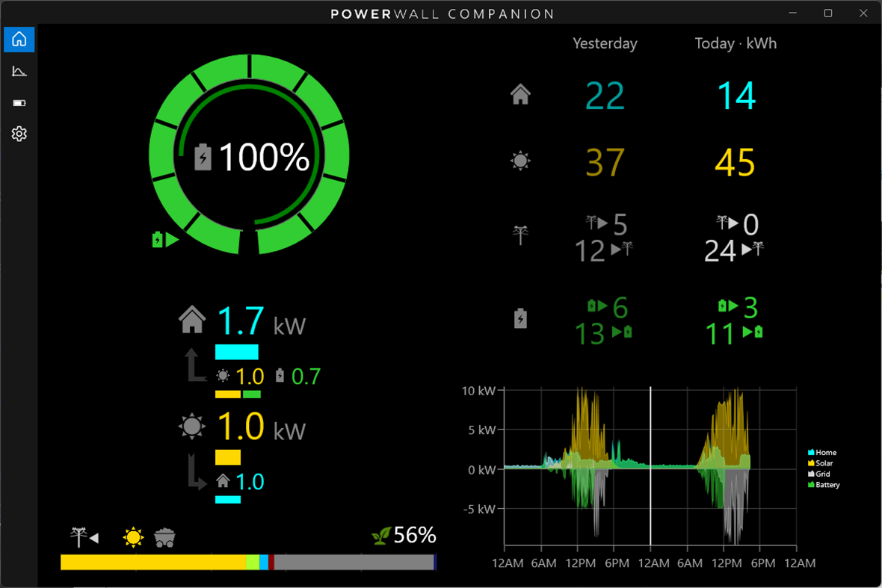The height and width of the screenshot is (588, 882).
Task: Click the solar sun icon near 1.0 kW
Action: (192, 426)
